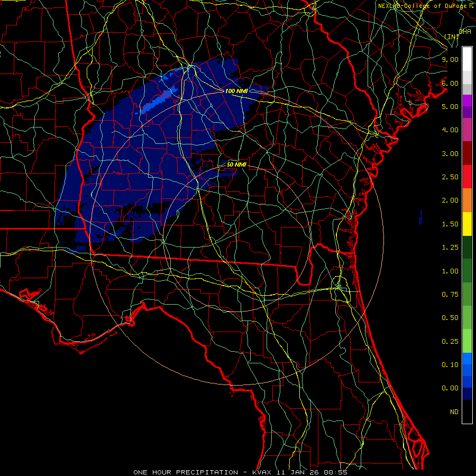Click the 9.00 legend value

coord(450,59)
